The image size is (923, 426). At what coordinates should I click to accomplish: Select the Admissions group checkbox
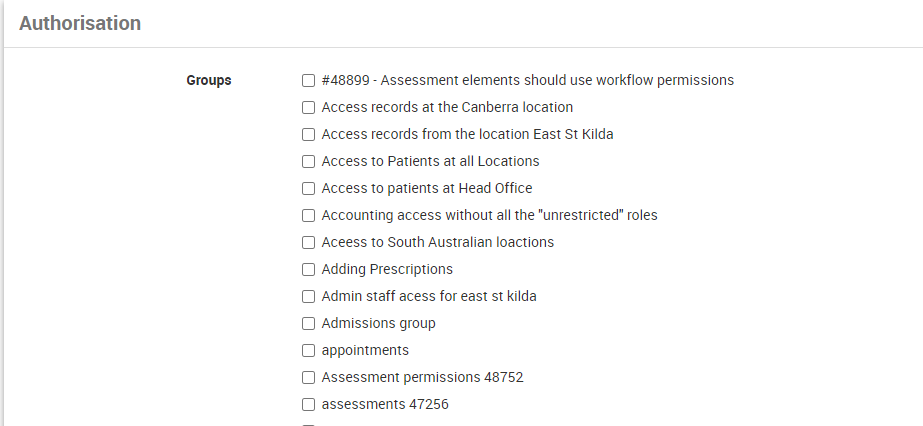click(309, 323)
